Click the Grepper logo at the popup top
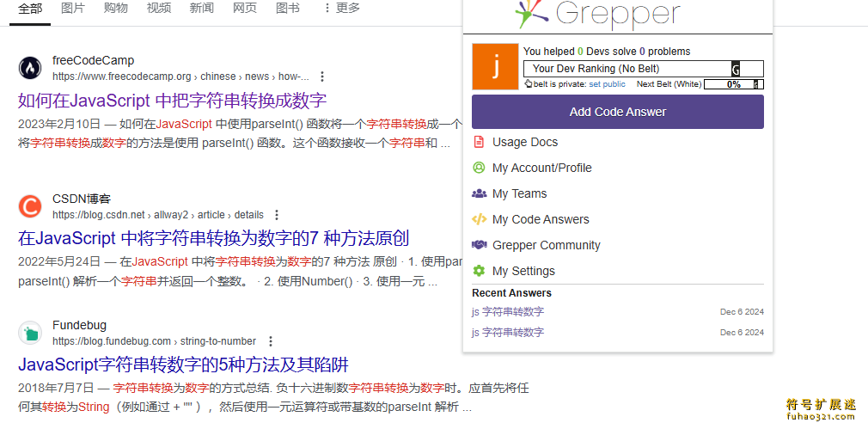Viewport: 868px width, 429px height. click(597, 15)
